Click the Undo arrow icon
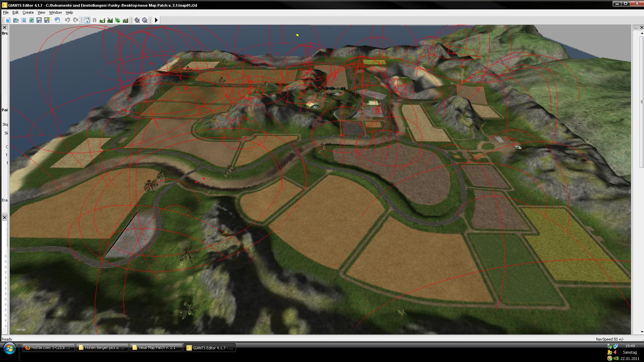Viewport: 644px width, 362px height. [67, 20]
